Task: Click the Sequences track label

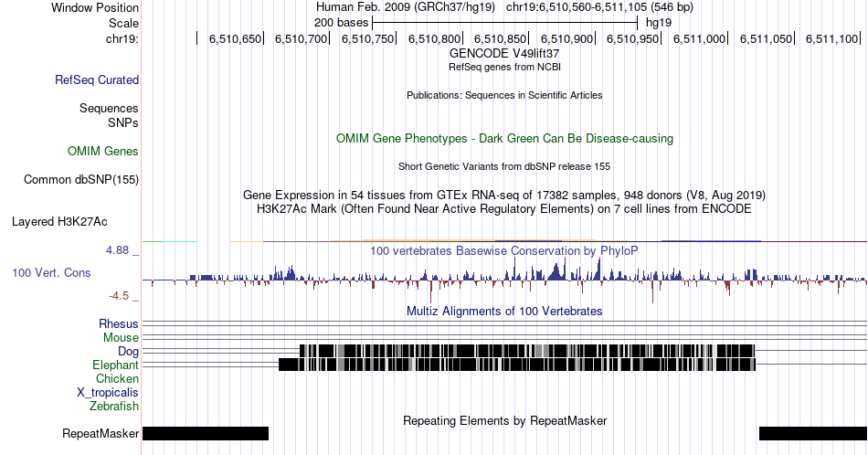Action: coord(109,108)
